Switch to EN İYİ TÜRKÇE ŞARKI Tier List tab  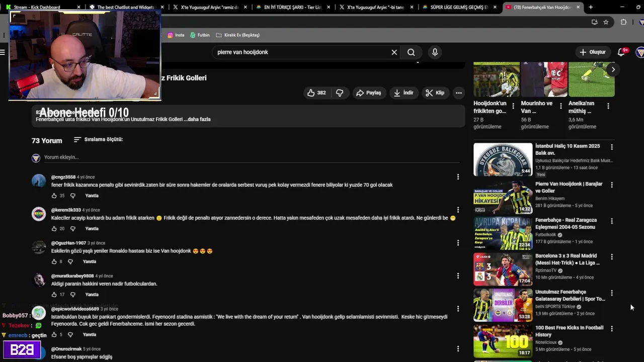click(292, 7)
